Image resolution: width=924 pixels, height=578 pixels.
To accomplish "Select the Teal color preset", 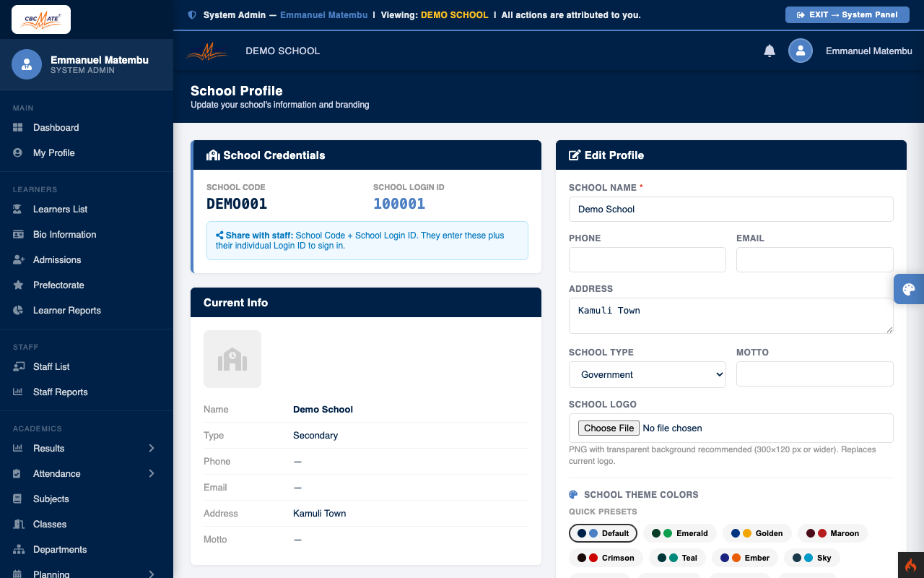I will click(x=677, y=558).
